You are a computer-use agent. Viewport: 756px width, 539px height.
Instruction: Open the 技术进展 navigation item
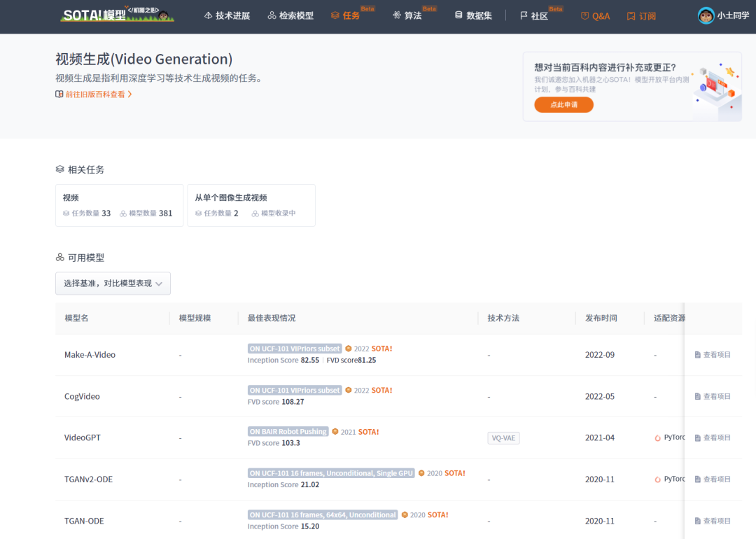coord(227,16)
